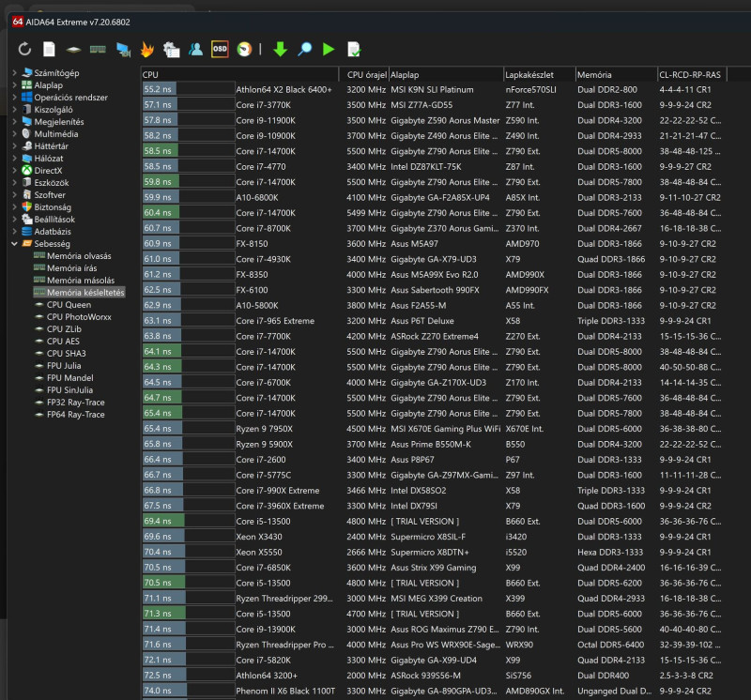Image resolution: width=751 pixels, height=700 pixels.
Task: Expand the DirectX tree node
Action: (x=14, y=171)
